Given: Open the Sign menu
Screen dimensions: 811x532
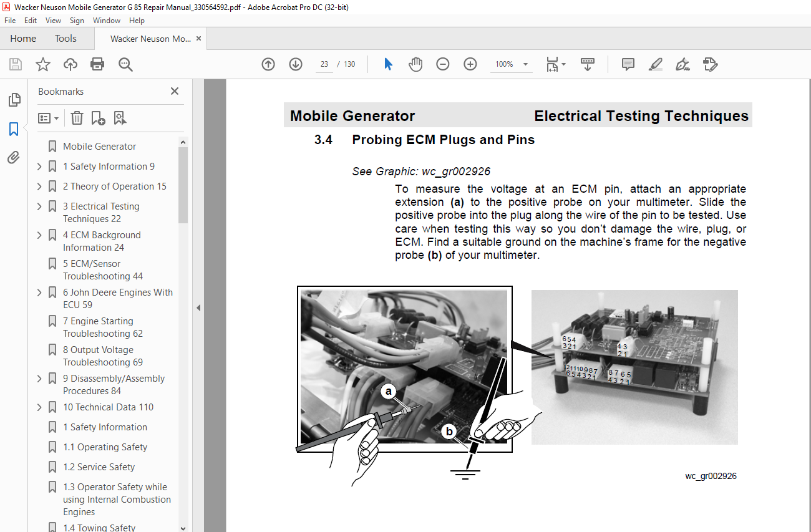Looking at the screenshot, I should (77, 21).
